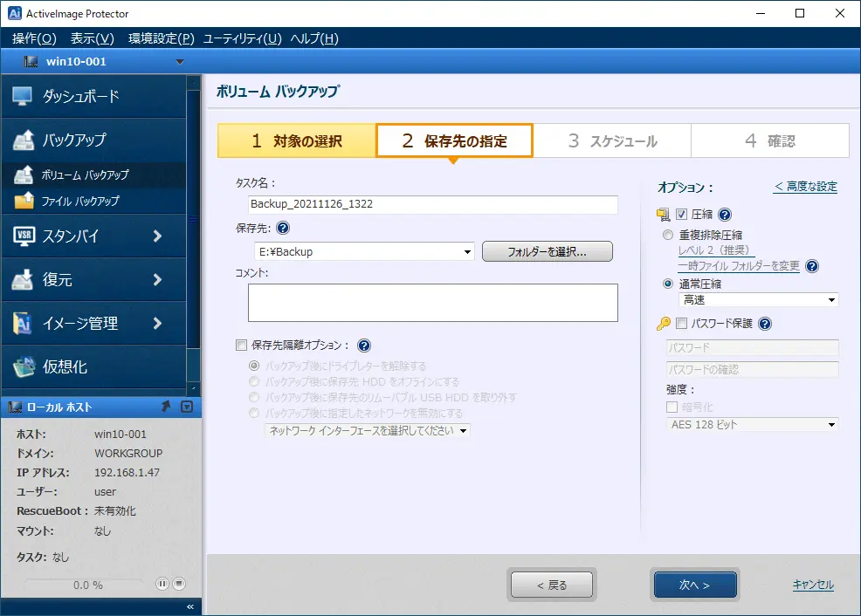Expand the 復元 submenu chevron

[x=157, y=280]
